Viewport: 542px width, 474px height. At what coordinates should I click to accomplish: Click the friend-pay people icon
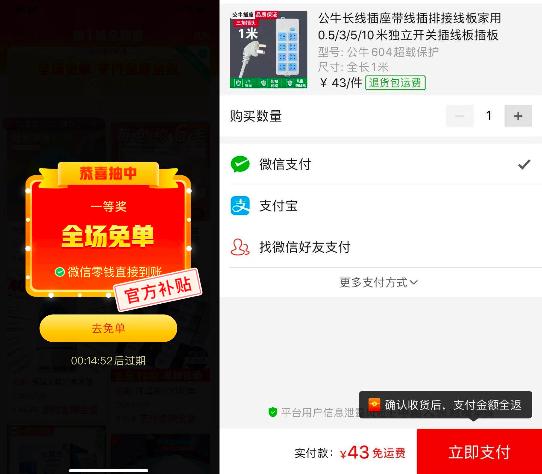(240, 247)
